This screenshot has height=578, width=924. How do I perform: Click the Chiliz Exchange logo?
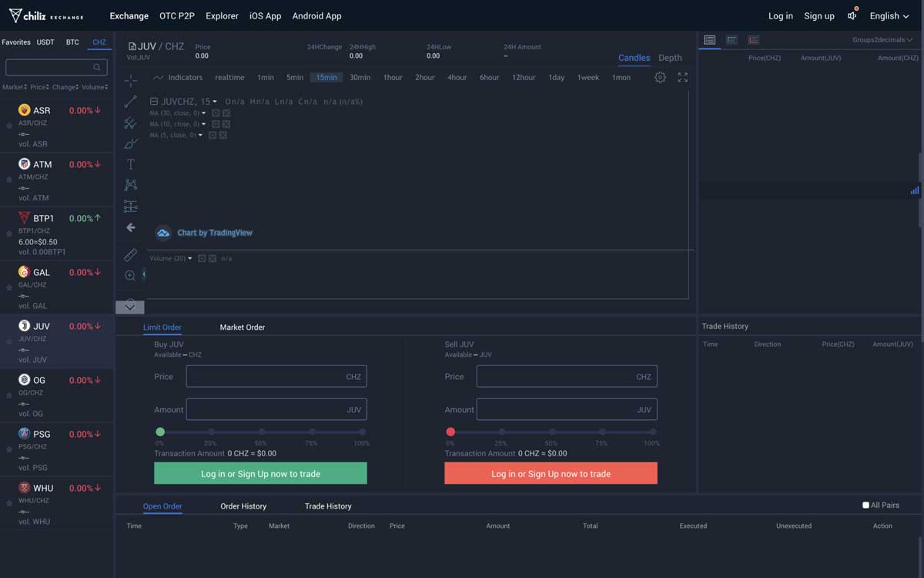[x=46, y=16]
